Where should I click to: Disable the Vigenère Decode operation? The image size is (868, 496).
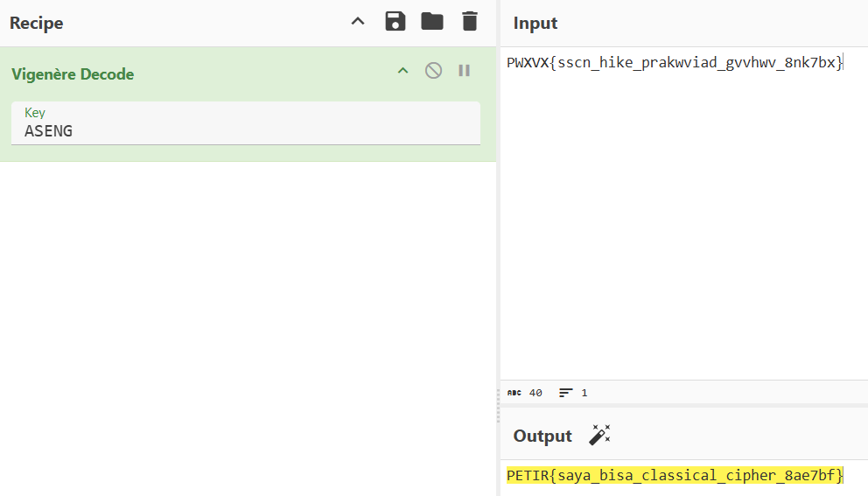(x=433, y=70)
